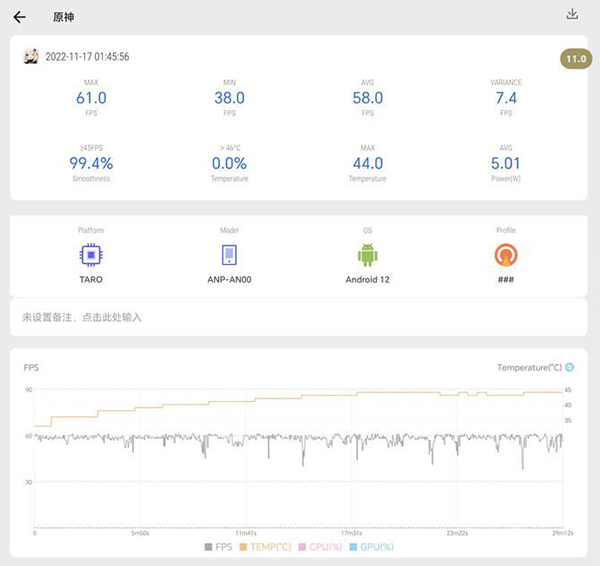Click the orange Profile icon

(x=506, y=255)
